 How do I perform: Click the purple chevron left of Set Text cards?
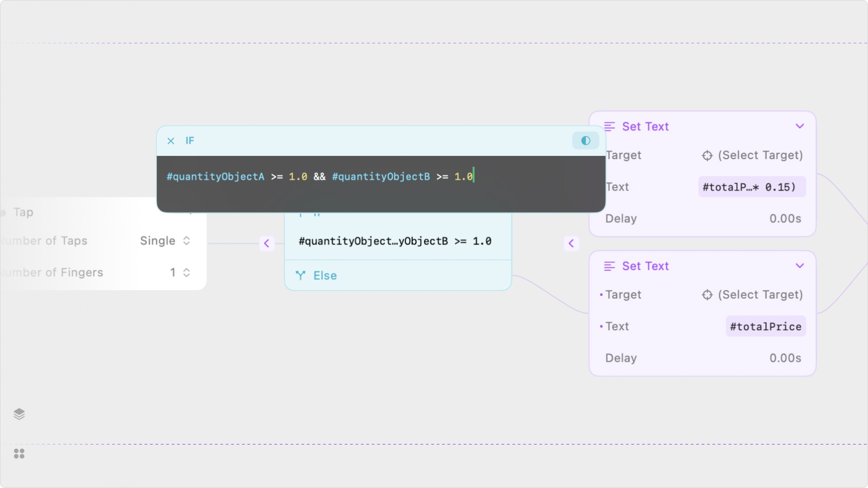[571, 244]
